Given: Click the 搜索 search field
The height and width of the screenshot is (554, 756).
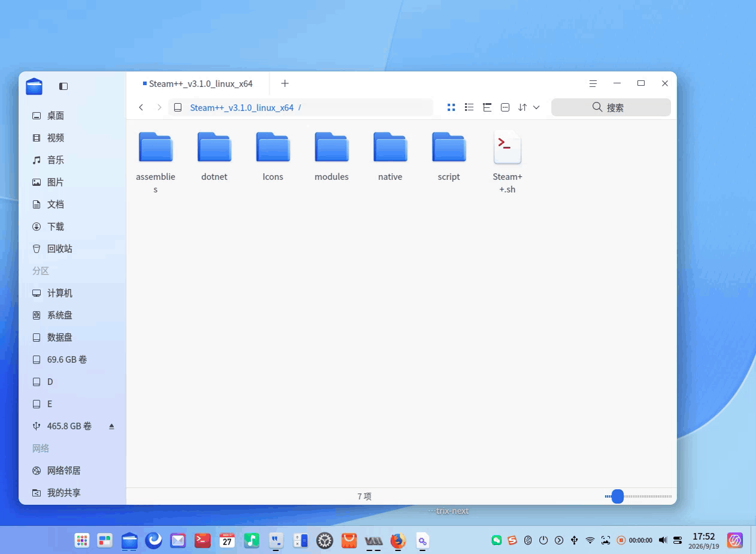Looking at the screenshot, I should click(x=611, y=107).
